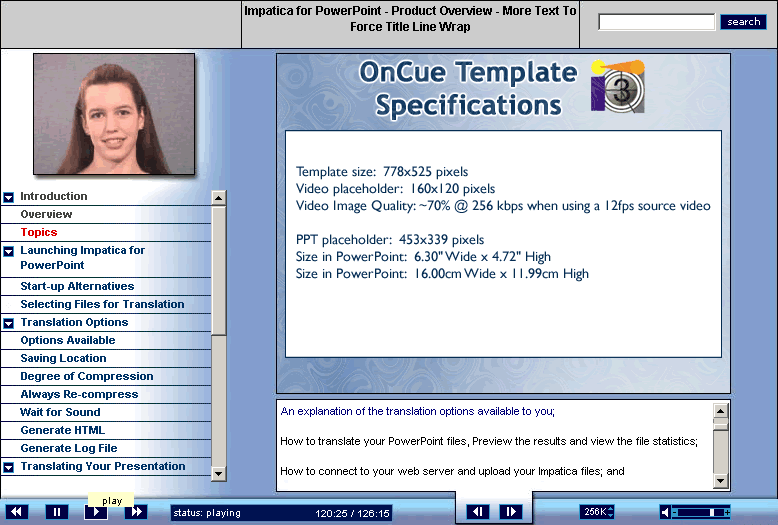Increase volume with the plus button

pyautogui.click(x=727, y=512)
